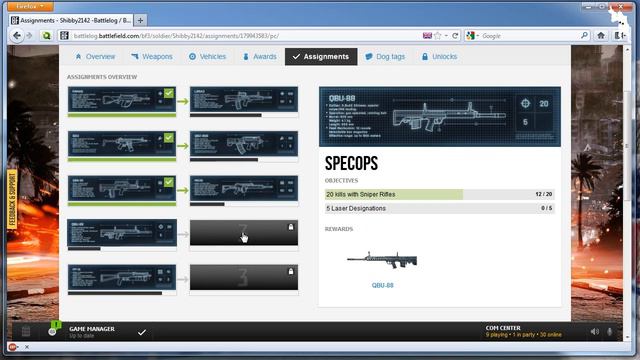Go back with Firefox's back arrow

pyautogui.click(x=17, y=36)
